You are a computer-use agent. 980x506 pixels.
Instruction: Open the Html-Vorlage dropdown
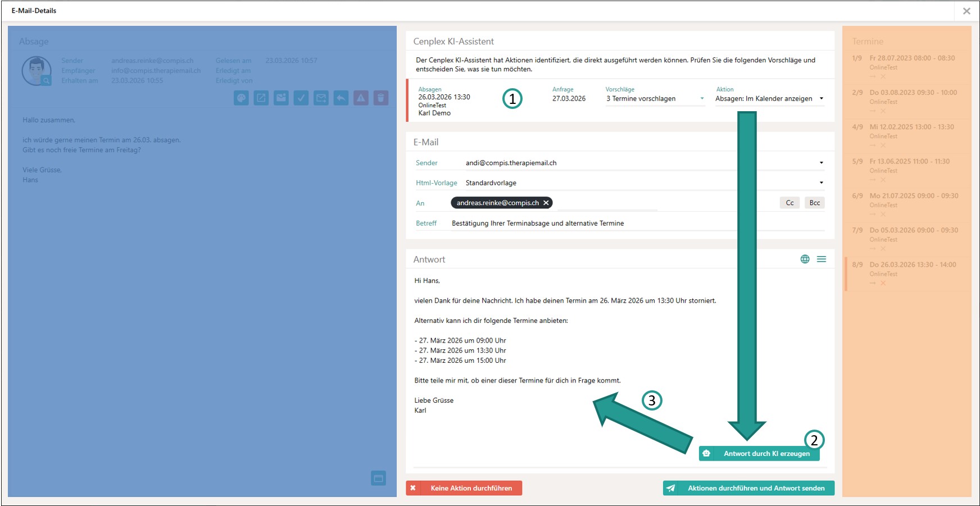click(x=821, y=183)
